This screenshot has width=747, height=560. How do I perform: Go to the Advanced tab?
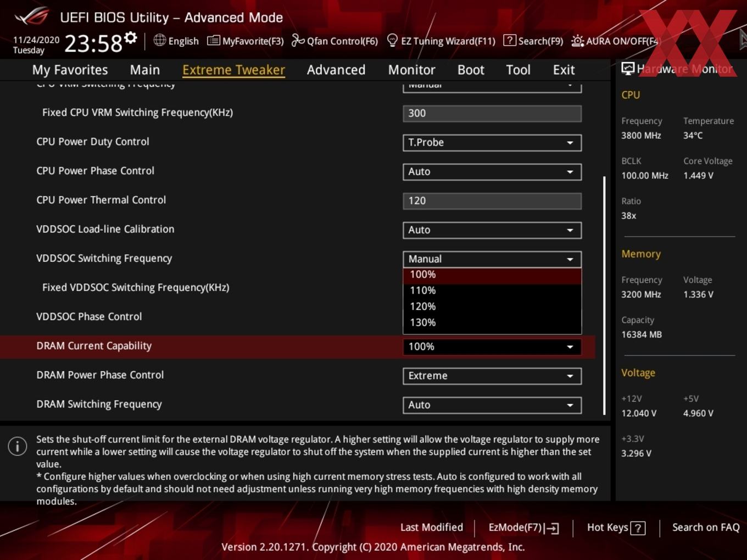click(x=336, y=70)
